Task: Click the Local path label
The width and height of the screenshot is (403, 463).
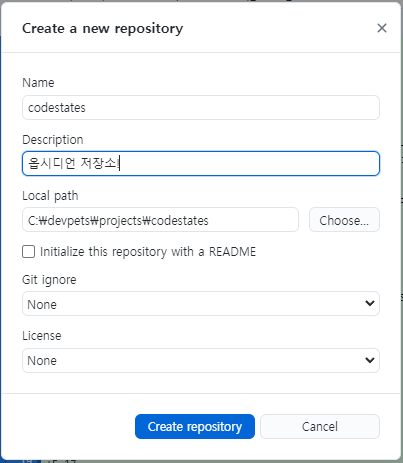Action: click(x=50, y=196)
